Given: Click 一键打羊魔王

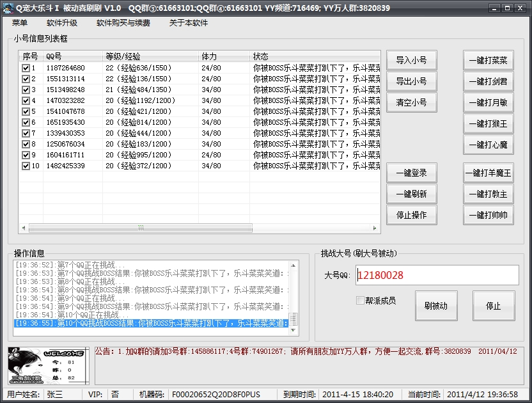Looking at the screenshot, I should coord(489,173).
